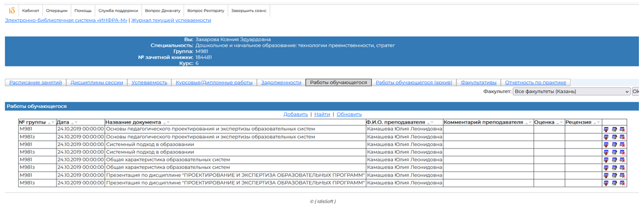The image size is (644, 211).
Task: Delete 'Системный подход в образовании' entry for group M981
Action: click(x=623, y=144)
